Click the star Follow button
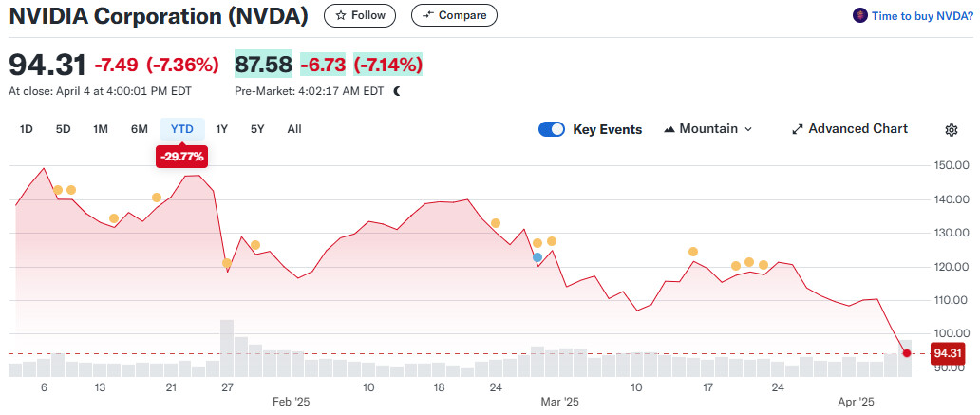This screenshot has height=415, width=980. [361, 15]
